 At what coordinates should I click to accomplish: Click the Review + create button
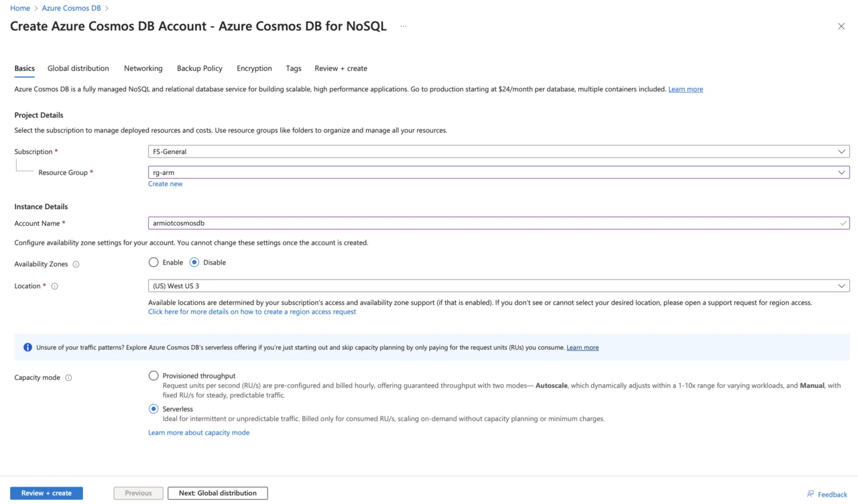click(46, 493)
